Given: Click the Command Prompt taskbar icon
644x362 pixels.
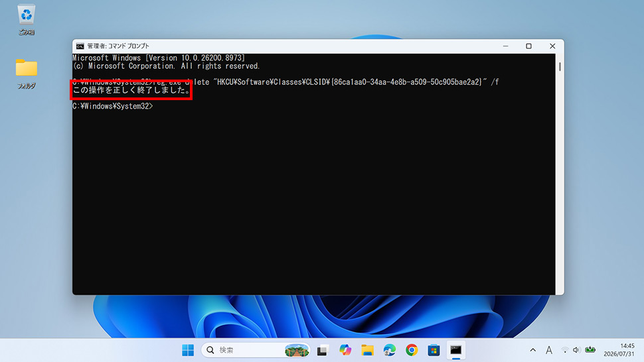Looking at the screenshot, I should 456,350.
